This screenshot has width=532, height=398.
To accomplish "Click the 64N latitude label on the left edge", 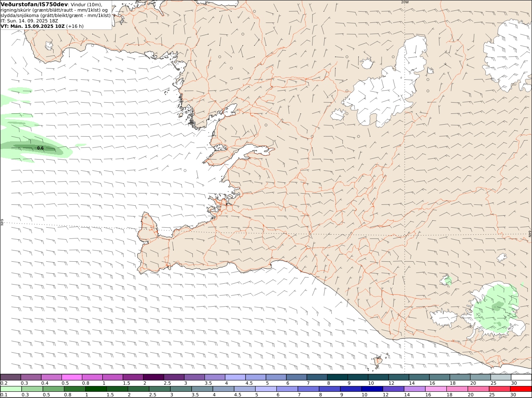I will 2,222.
